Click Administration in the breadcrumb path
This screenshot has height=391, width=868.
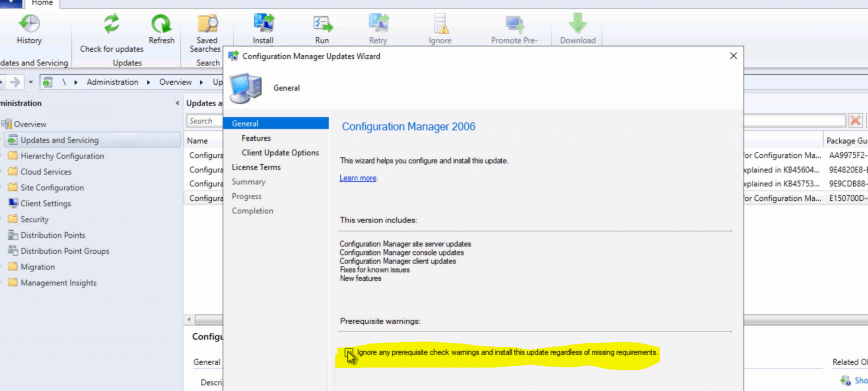click(112, 82)
